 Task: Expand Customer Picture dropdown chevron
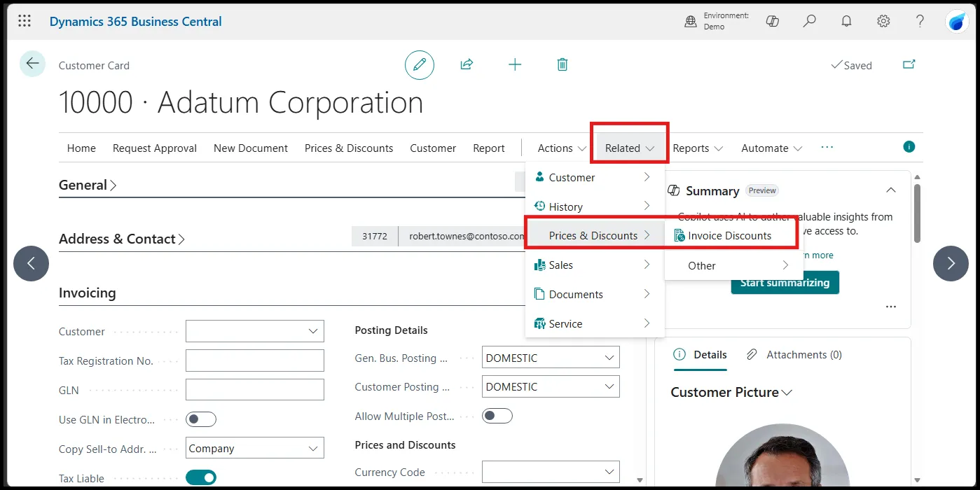pos(787,393)
